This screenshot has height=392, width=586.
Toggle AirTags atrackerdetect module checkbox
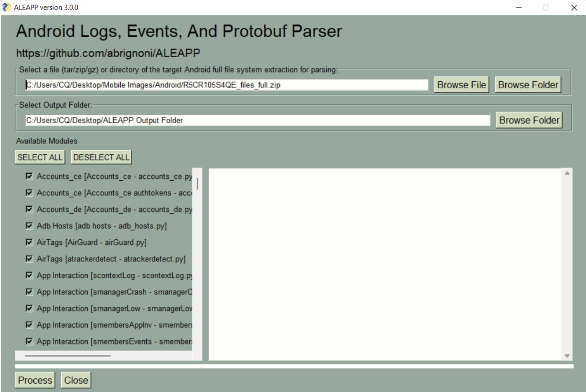[x=29, y=259]
